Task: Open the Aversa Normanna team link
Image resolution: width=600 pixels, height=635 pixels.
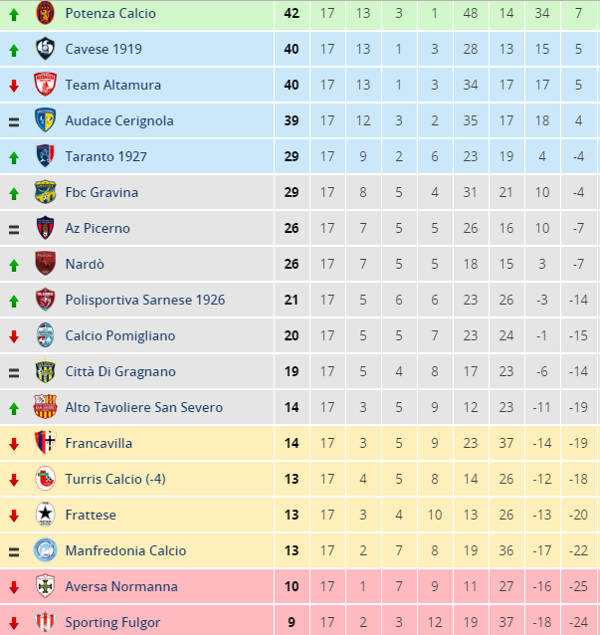Action: pyautogui.click(x=121, y=587)
